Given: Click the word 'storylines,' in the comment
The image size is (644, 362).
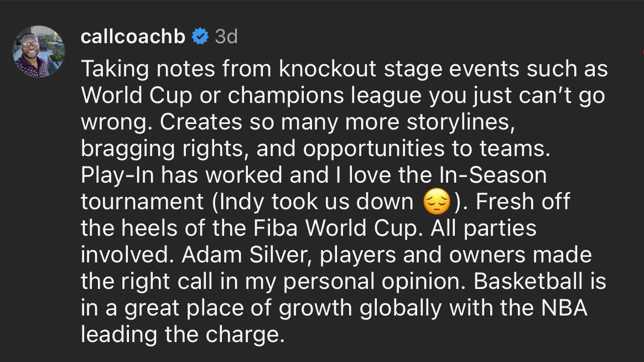Looking at the screenshot, I should pyautogui.click(x=460, y=122).
